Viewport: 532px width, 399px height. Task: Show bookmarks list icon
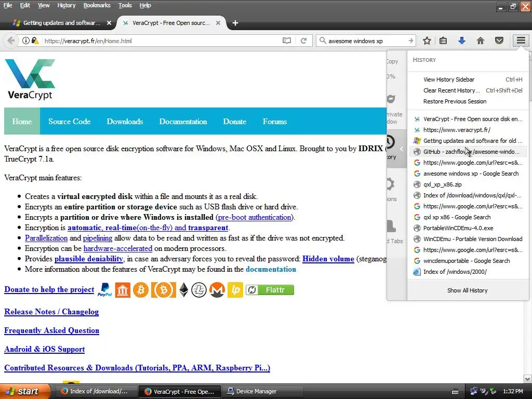(443, 41)
